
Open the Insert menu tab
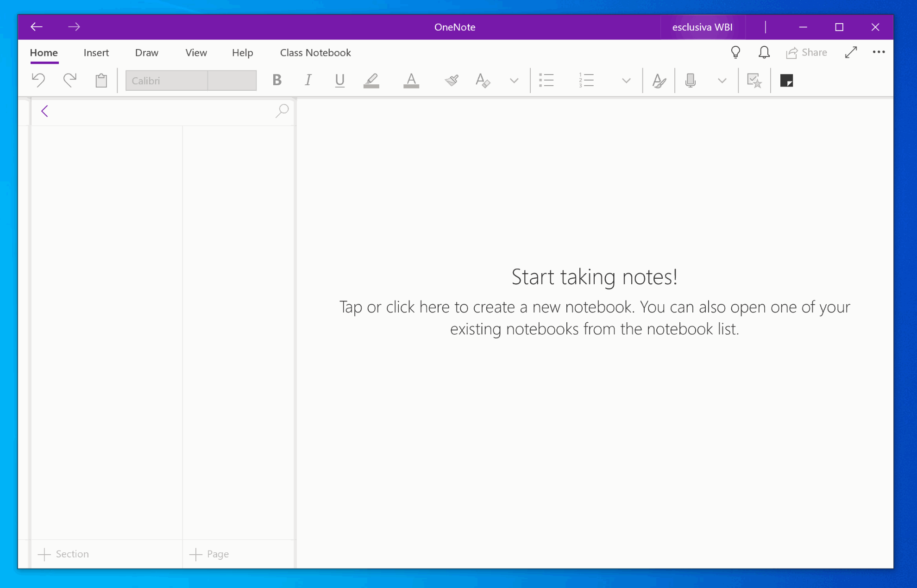tap(95, 52)
